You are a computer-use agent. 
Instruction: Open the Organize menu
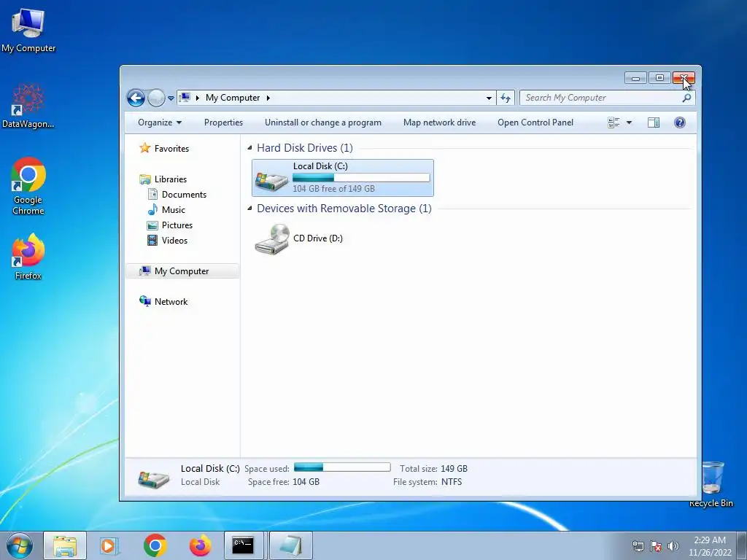(x=160, y=122)
